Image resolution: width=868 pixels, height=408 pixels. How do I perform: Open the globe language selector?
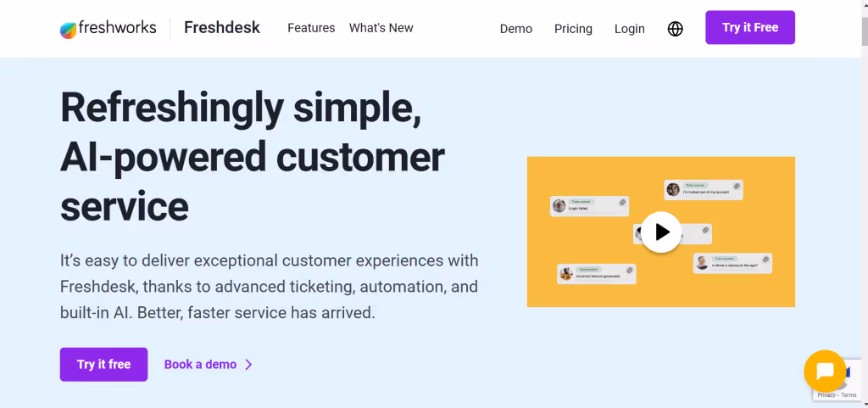pyautogui.click(x=676, y=29)
